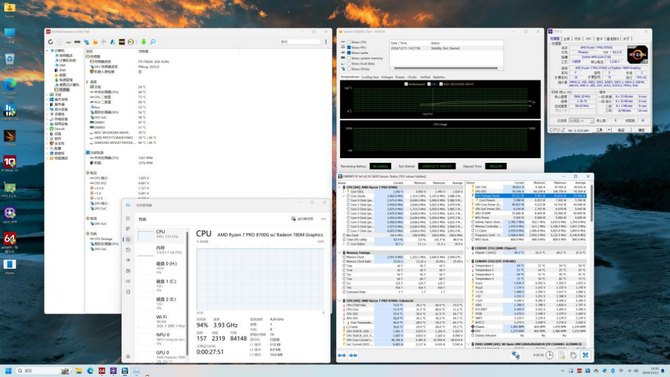Select 内存 in Task Manager performance list

(x=162, y=250)
